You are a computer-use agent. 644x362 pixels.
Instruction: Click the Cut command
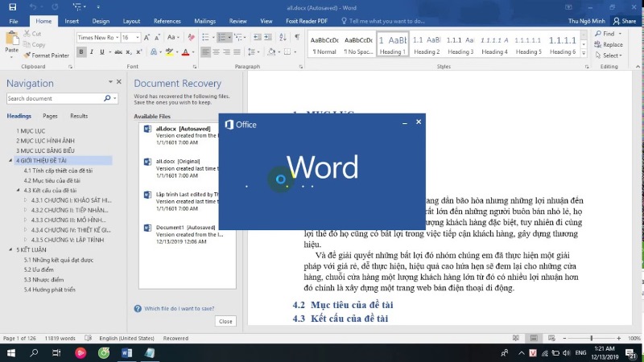tap(32, 34)
